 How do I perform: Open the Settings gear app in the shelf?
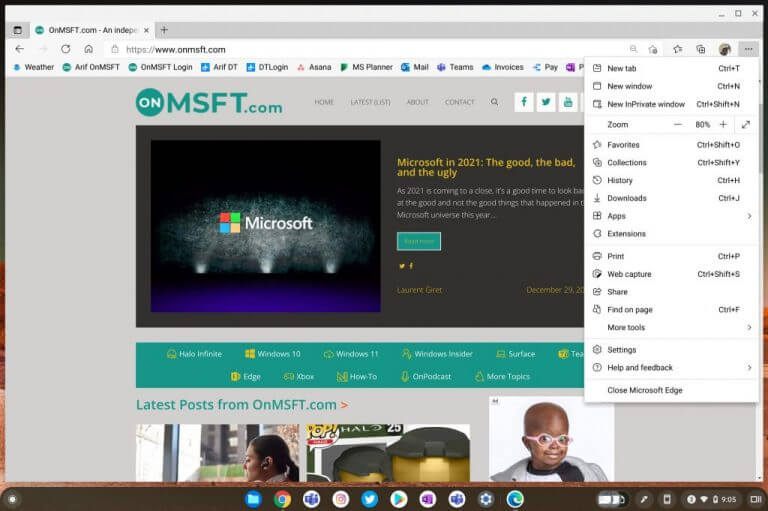click(486, 499)
